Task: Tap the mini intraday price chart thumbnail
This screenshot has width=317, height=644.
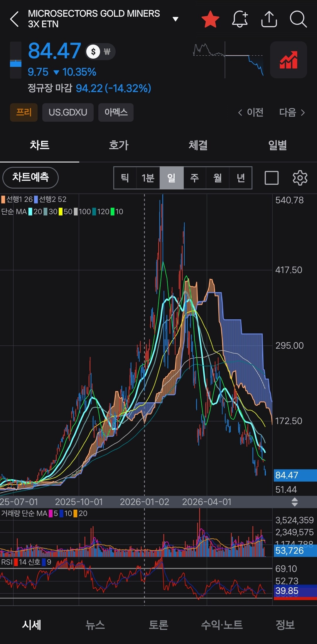Action: pyautogui.click(x=228, y=60)
